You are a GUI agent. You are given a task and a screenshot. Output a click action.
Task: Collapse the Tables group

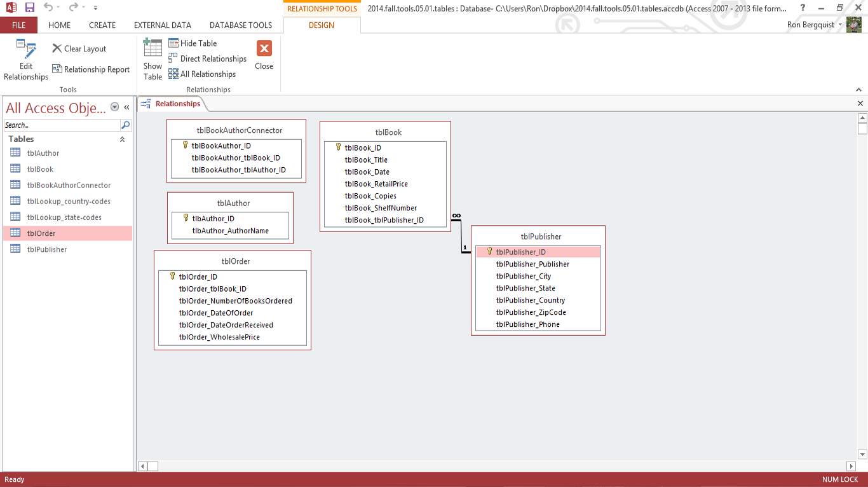(122, 139)
